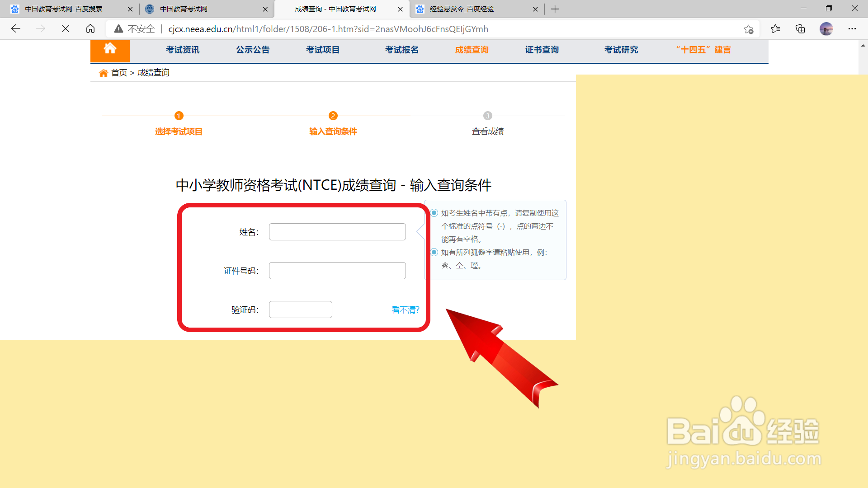
Task: Click the 看不清? captcha refresh link
Action: [405, 310]
